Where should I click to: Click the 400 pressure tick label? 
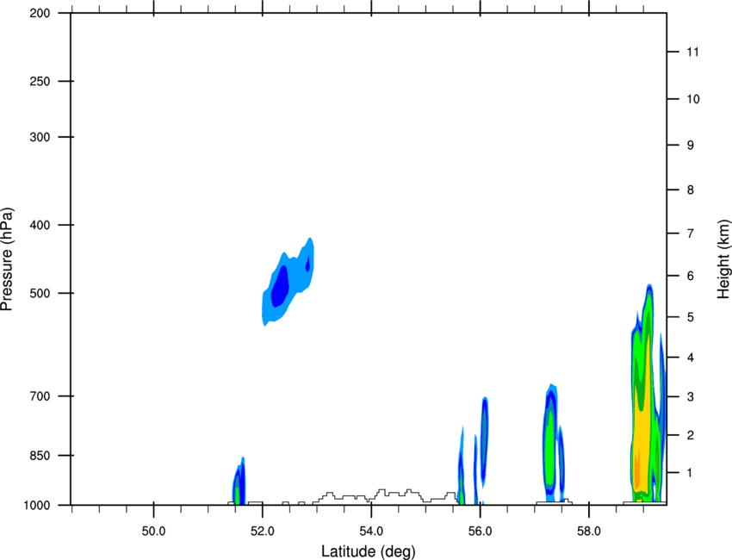pos(40,225)
